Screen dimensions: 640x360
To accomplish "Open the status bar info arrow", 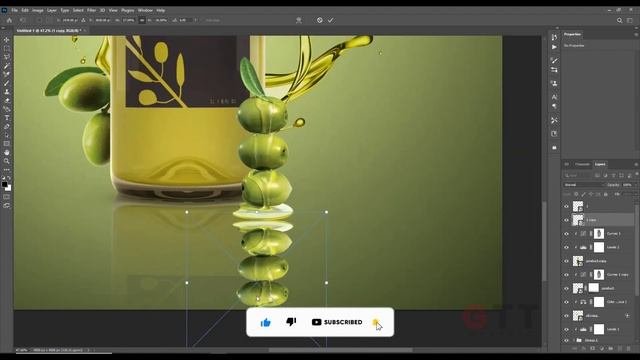I will pos(88,350).
